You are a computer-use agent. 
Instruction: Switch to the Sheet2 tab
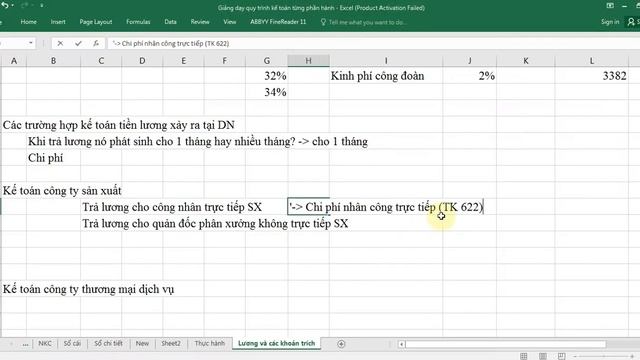point(171,343)
